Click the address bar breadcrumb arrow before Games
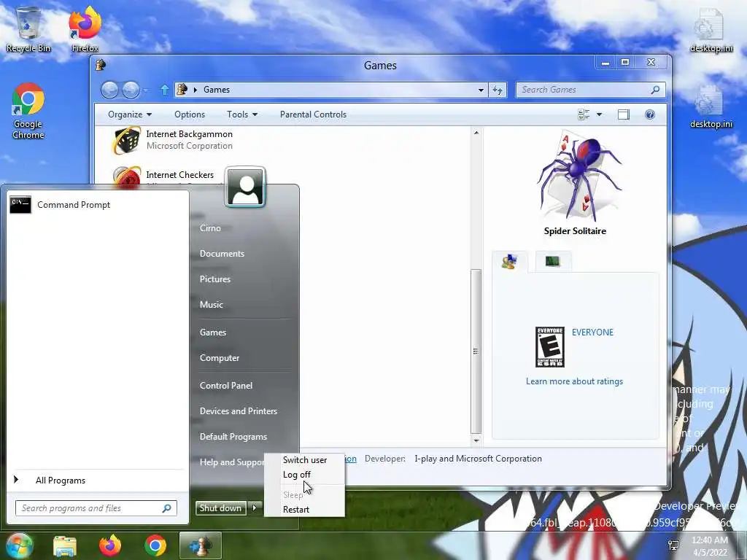747x560 pixels. (x=196, y=90)
